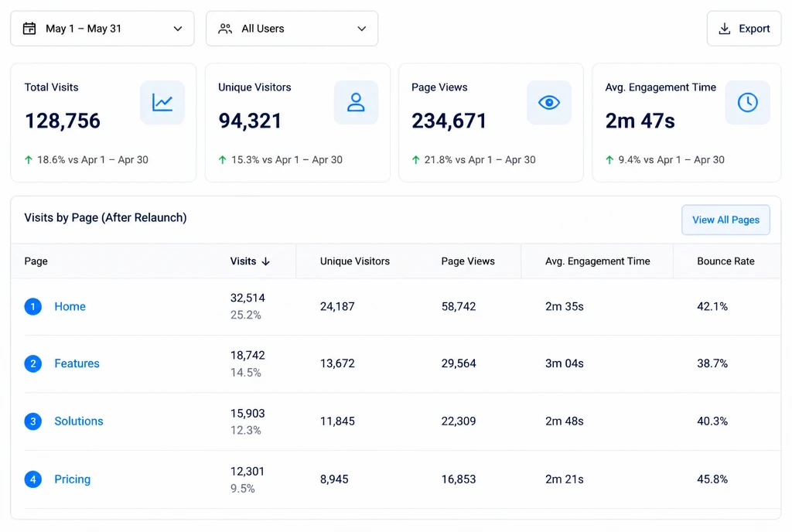Click Solutions engagement time 2m 48s

pos(564,421)
